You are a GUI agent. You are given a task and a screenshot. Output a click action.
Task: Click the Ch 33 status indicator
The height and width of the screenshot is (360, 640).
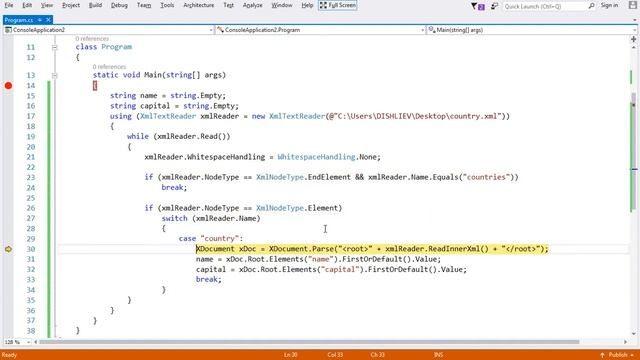(378, 355)
